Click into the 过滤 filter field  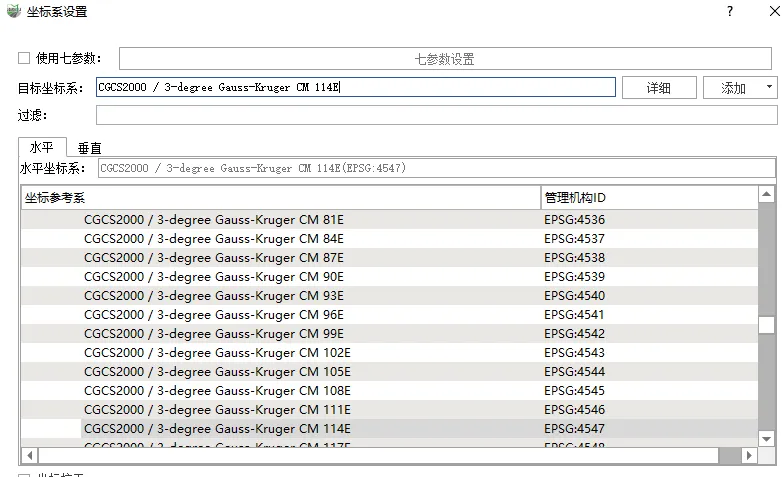[x=436, y=115]
